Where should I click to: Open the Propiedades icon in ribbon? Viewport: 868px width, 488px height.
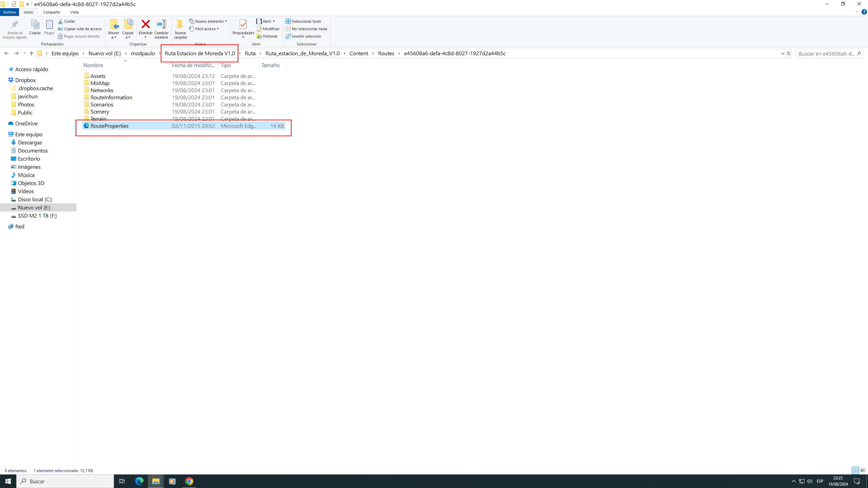(x=243, y=24)
